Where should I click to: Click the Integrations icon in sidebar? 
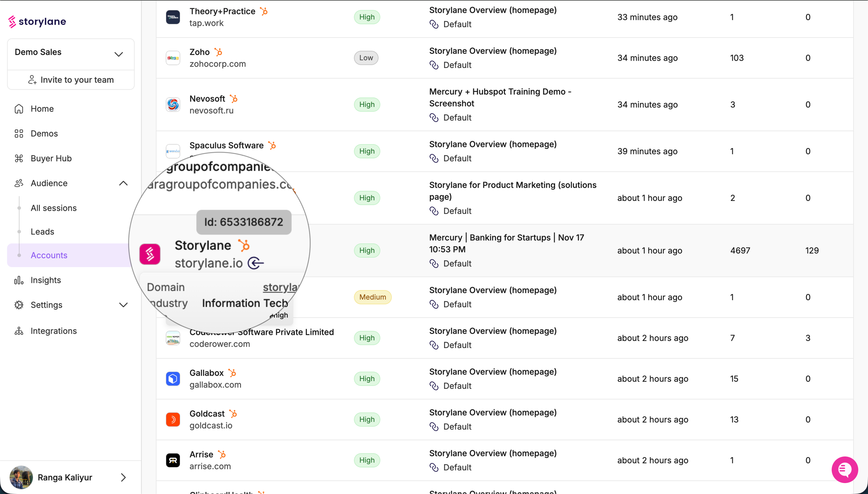click(x=19, y=331)
